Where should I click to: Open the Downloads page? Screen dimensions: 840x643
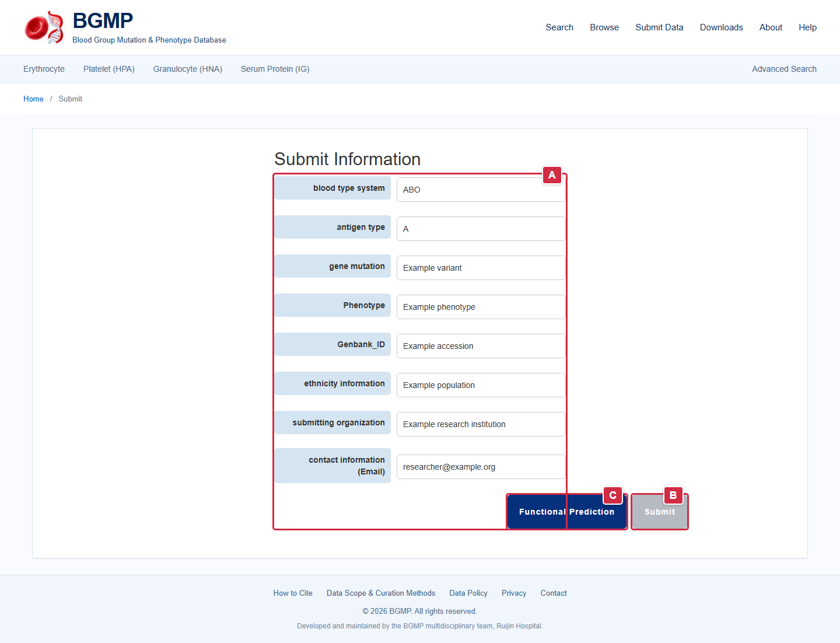(x=722, y=27)
